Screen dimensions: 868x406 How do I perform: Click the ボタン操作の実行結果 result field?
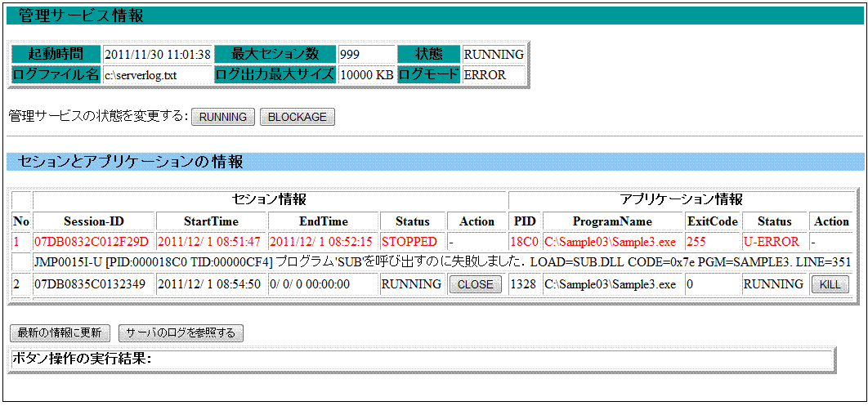click(421, 359)
